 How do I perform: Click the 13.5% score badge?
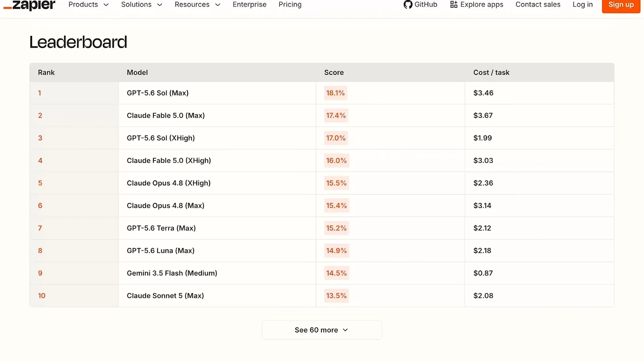336,296
